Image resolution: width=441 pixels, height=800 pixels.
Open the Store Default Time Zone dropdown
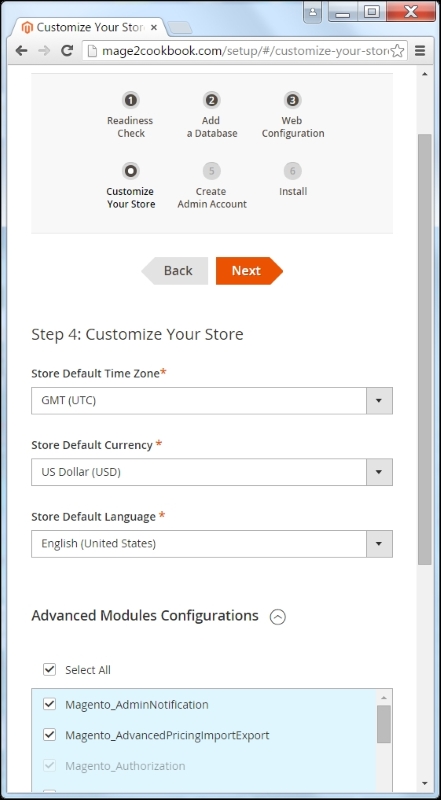pos(211,401)
